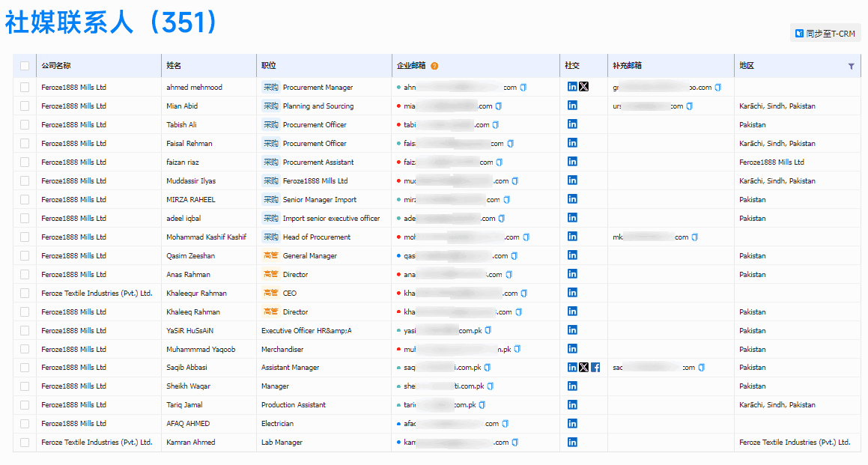Open Kamran Ahmed's LinkedIn icon
The width and height of the screenshot is (868, 465).
coord(572,443)
